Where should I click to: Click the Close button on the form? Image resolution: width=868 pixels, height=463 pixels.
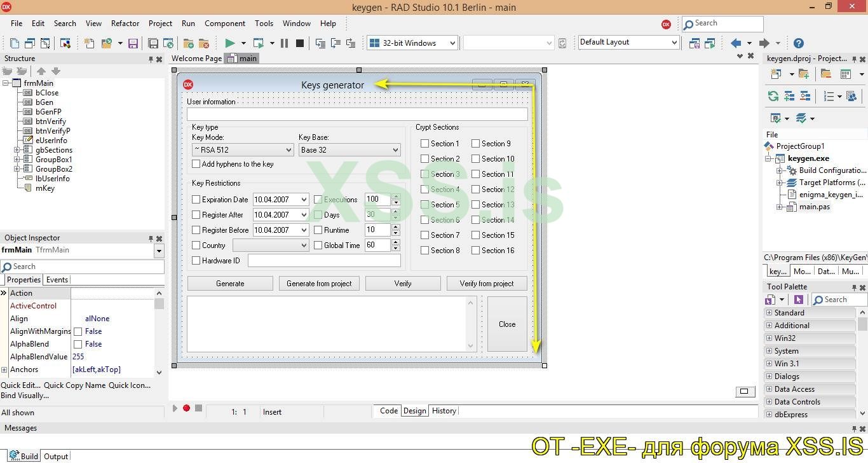(x=507, y=324)
